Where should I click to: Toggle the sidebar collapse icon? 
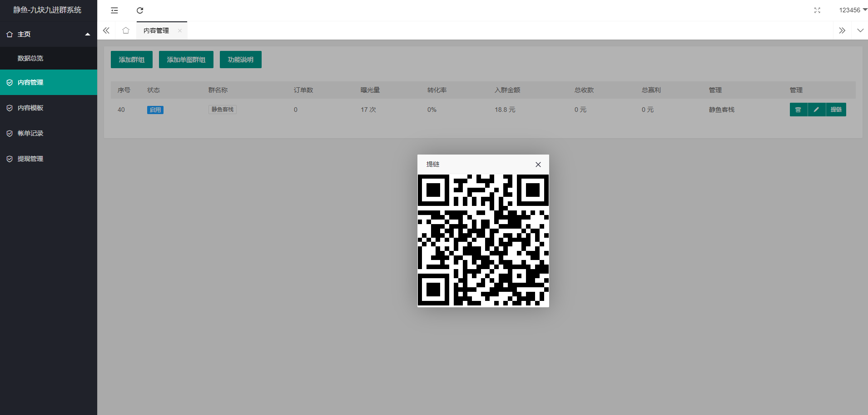[114, 10]
